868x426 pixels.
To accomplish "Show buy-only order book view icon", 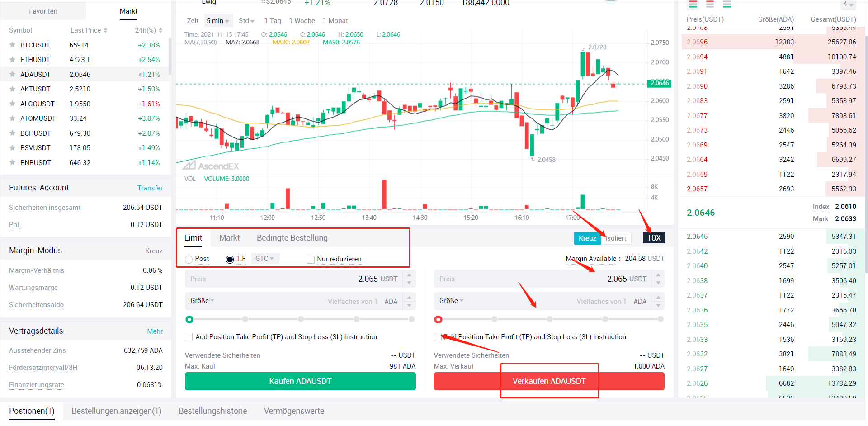I will tap(727, 5).
